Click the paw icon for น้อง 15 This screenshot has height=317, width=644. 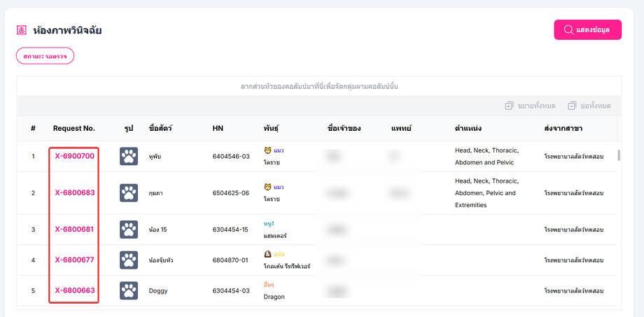coord(129,229)
